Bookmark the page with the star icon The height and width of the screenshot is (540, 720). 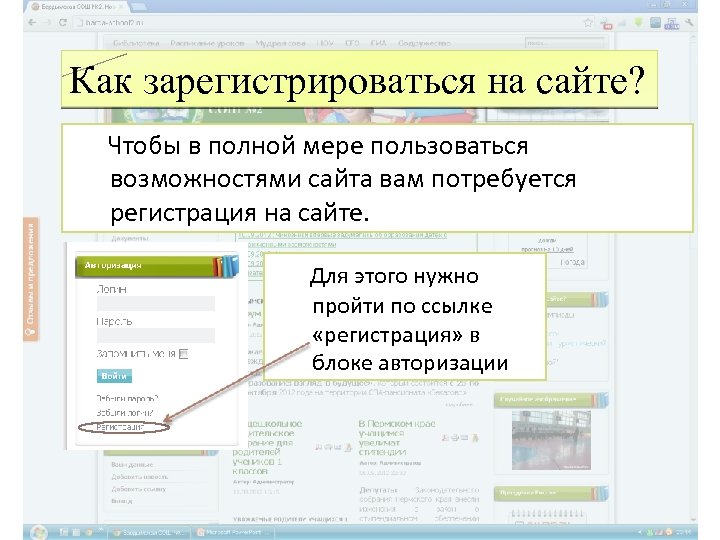(x=588, y=22)
